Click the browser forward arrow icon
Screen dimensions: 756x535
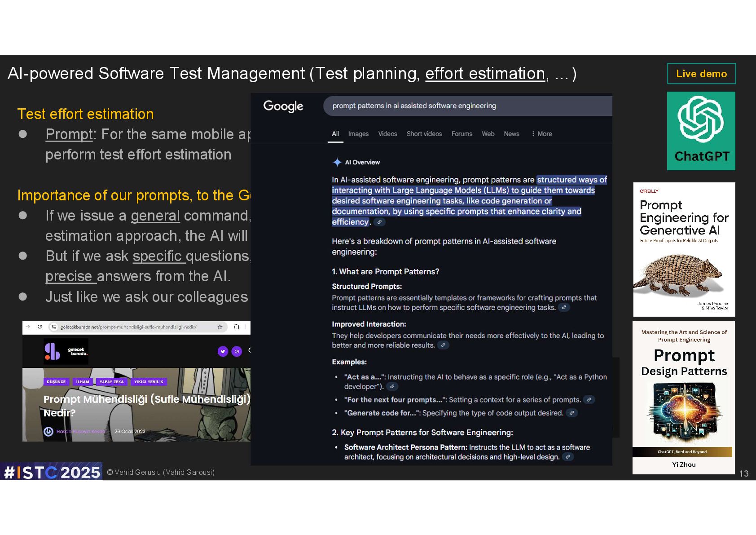(x=28, y=327)
